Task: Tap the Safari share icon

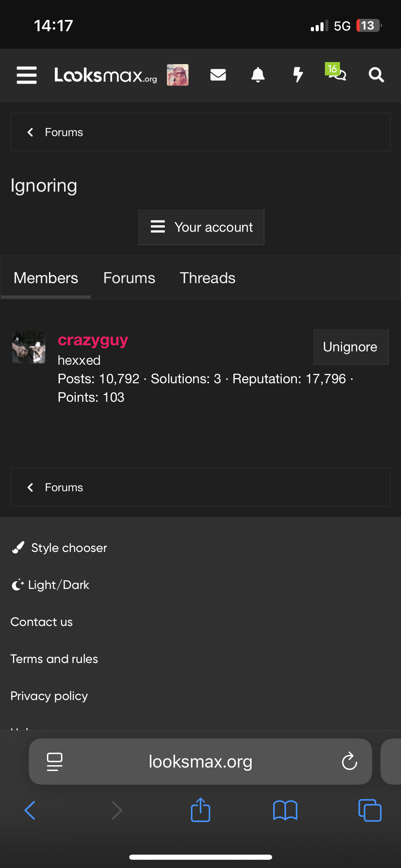Action: (200, 810)
